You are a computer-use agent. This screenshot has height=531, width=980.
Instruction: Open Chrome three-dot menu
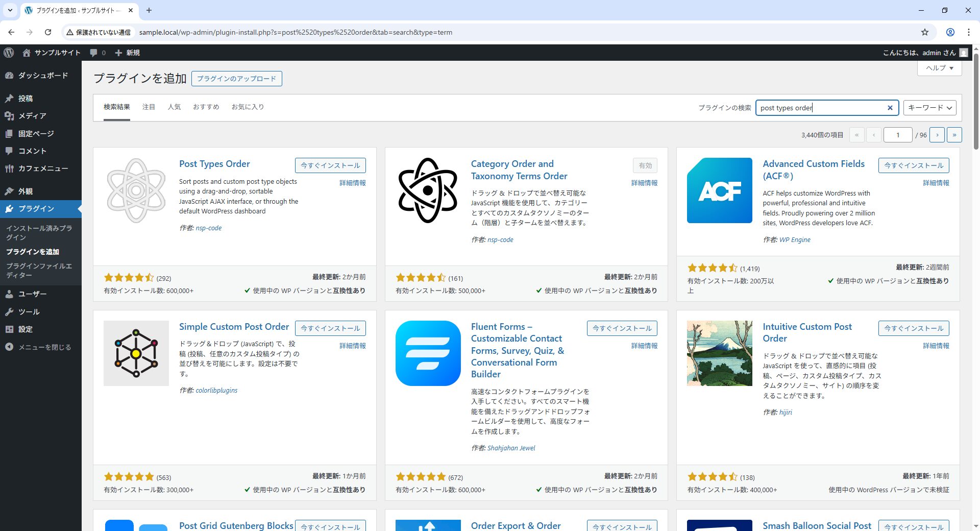click(x=969, y=32)
